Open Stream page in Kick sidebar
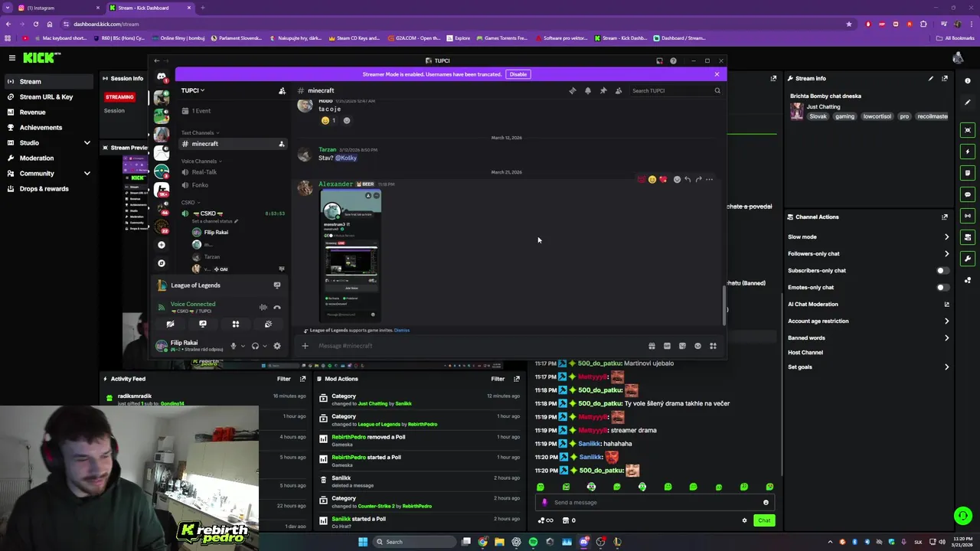Screen dimensions: 980x551 click(x=48, y=81)
